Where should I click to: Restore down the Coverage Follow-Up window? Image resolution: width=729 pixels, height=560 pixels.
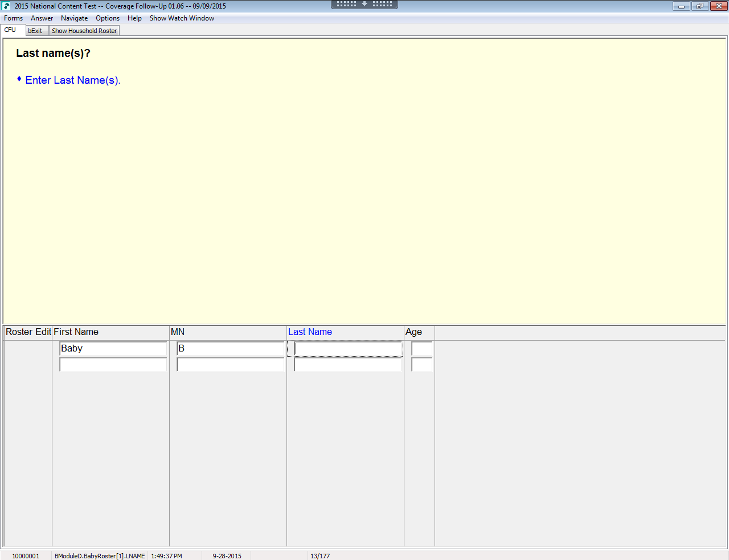click(x=700, y=6)
